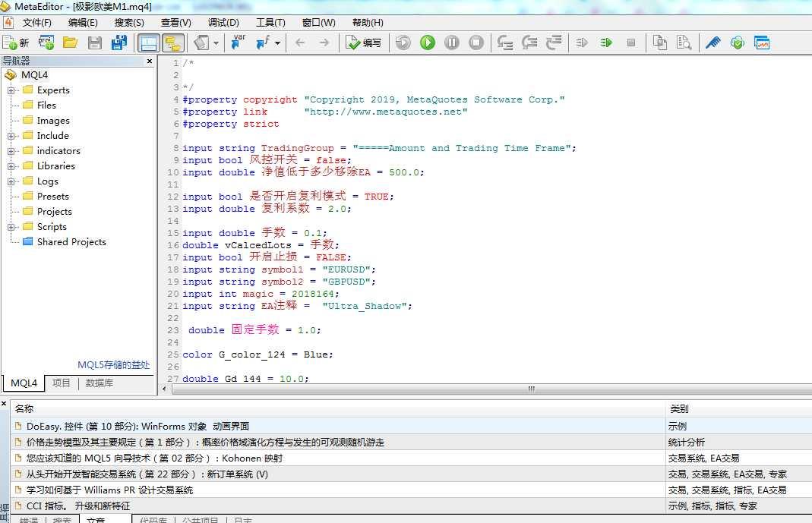
Task: Sort articles by the 类别 column header
Action: tap(679, 408)
